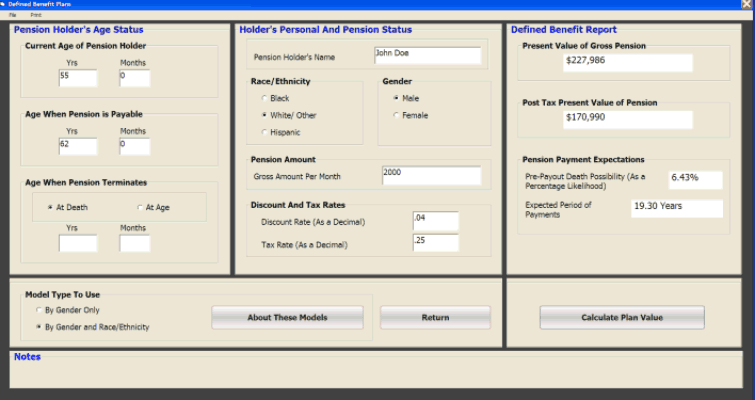Click the Return button
Screen dimensions: 755x400
[x=435, y=317]
